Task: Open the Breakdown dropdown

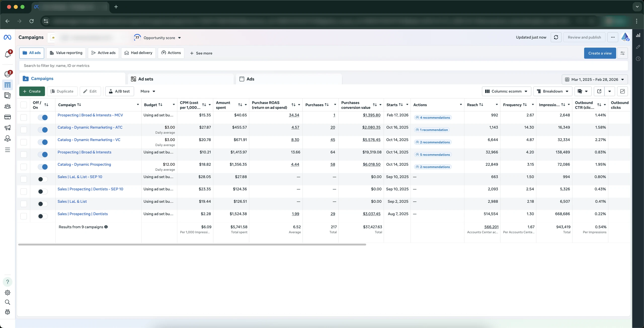Action: point(553,91)
